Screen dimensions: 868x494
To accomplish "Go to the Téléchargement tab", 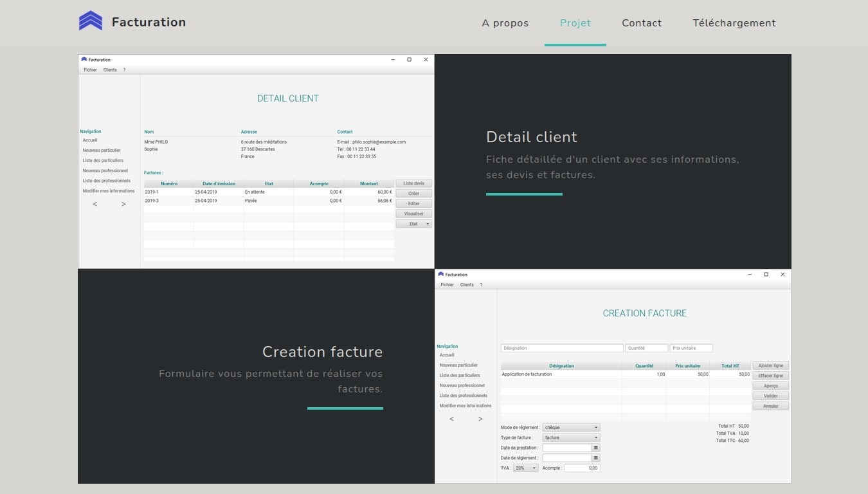I will pos(734,23).
